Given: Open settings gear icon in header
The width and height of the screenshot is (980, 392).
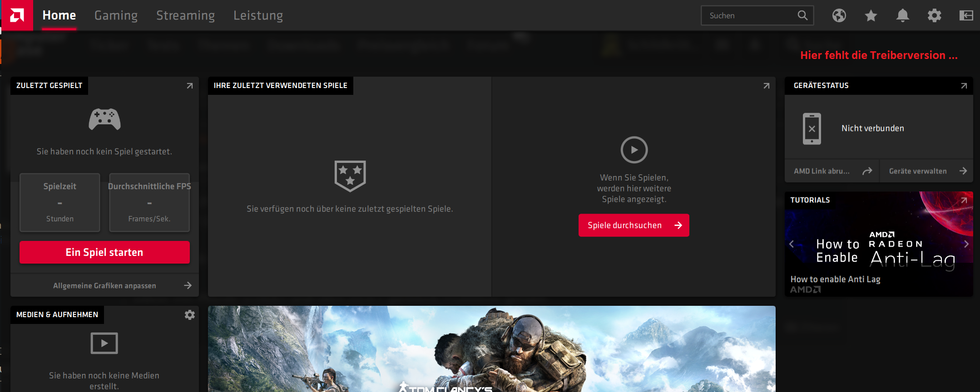Looking at the screenshot, I should 934,16.
